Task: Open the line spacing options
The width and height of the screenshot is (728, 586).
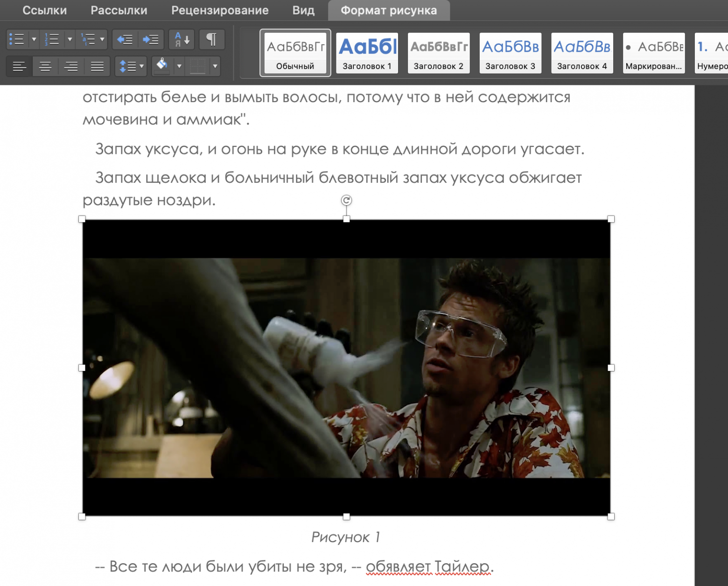Action: coord(128,66)
